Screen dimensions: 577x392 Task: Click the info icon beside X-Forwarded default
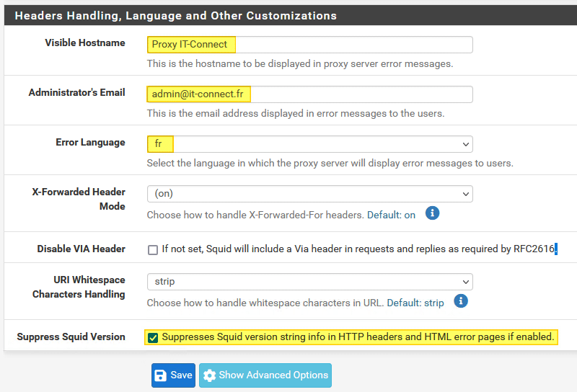pyautogui.click(x=432, y=213)
